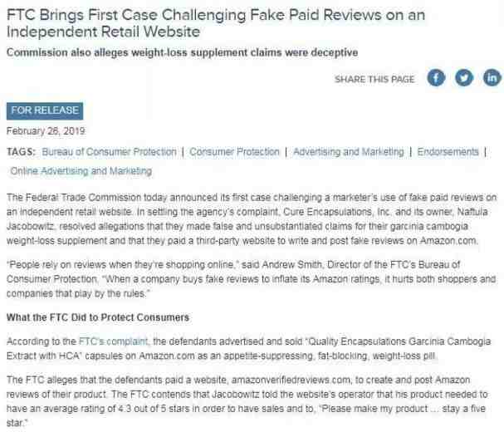Click the TAGS label
The width and height of the screenshot is (504, 432).
click(21, 151)
